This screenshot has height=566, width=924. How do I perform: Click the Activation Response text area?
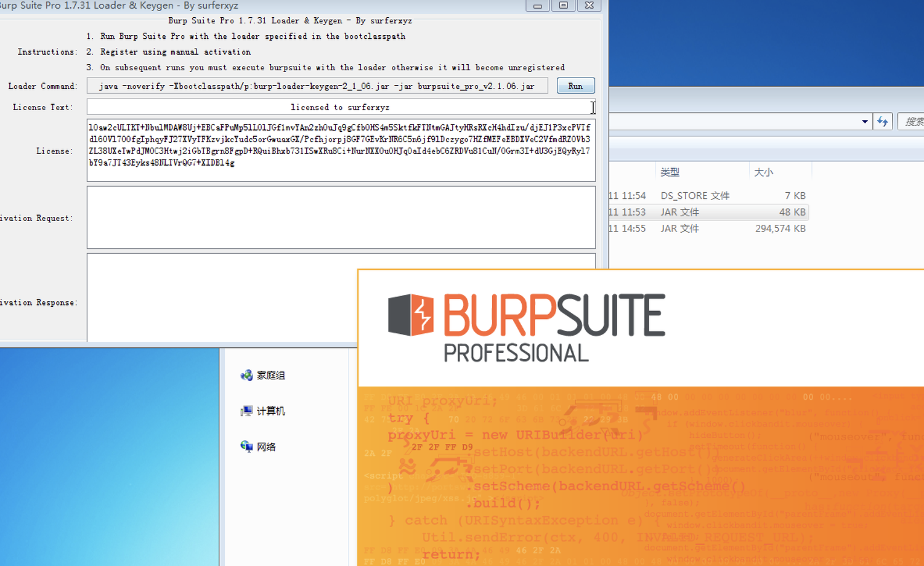tap(222, 297)
